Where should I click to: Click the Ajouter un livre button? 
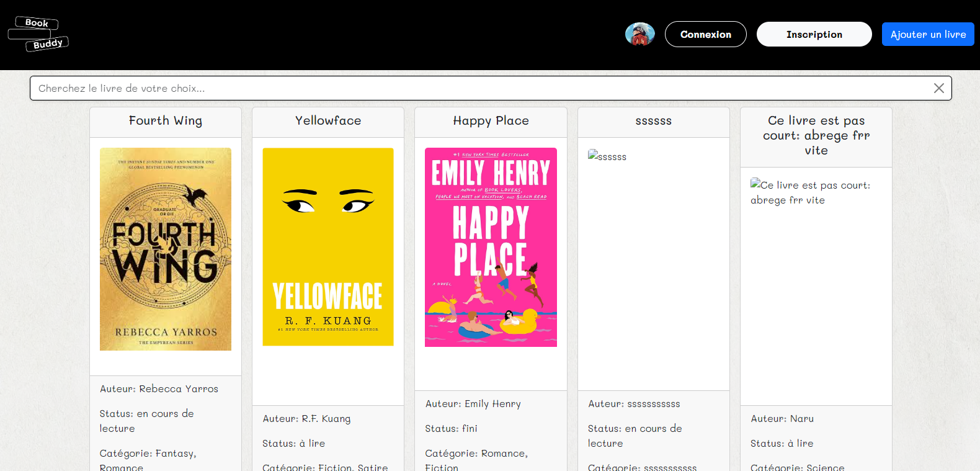click(928, 34)
